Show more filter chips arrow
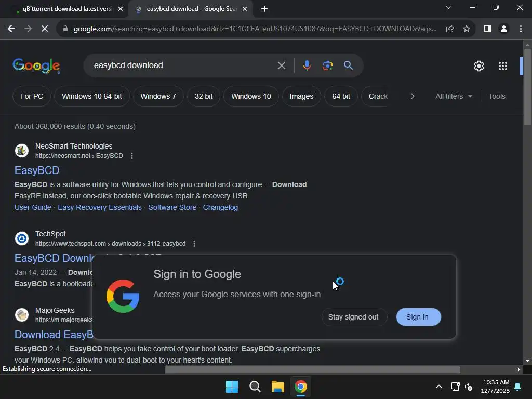The height and width of the screenshot is (399, 532). click(x=412, y=96)
